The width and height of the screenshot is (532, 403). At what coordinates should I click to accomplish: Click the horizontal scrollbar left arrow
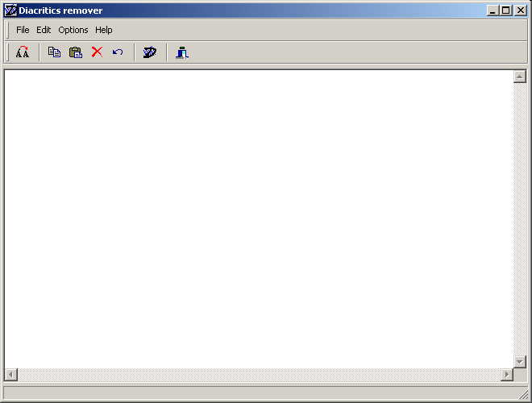[x=11, y=375]
